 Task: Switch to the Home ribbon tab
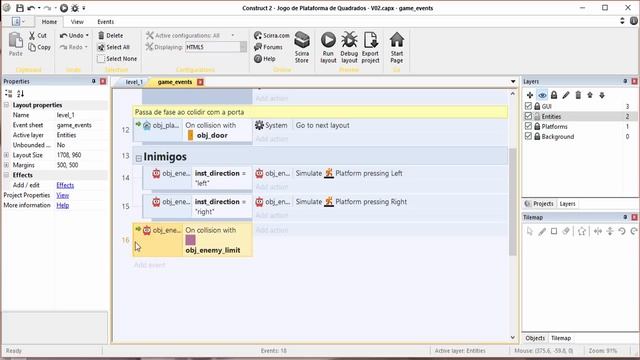(x=49, y=22)
